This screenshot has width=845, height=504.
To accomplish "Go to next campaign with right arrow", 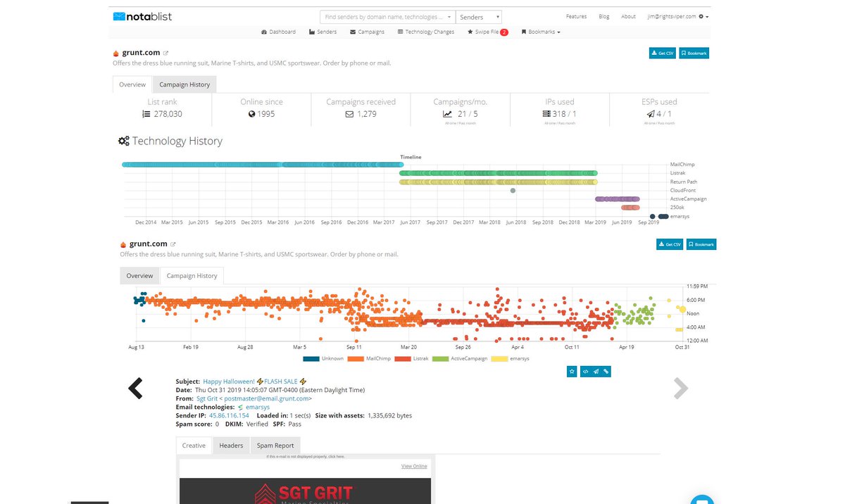I will [680, 388].
